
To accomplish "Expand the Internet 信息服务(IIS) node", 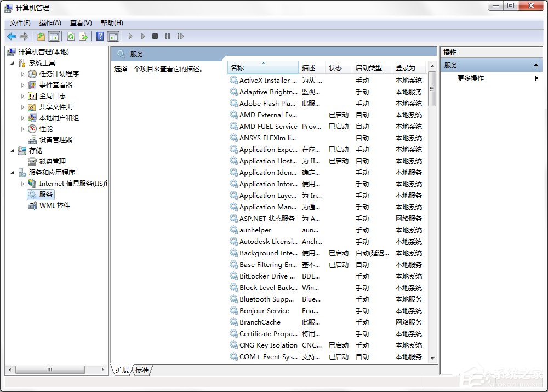I will pyautogui.click(x=22, y=183).
